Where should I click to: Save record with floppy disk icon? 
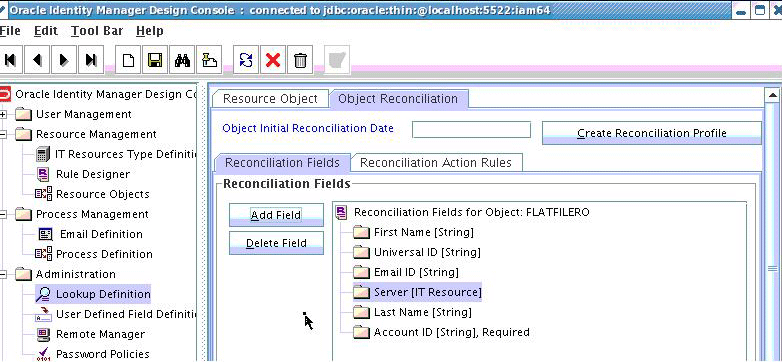pos(155,60)
